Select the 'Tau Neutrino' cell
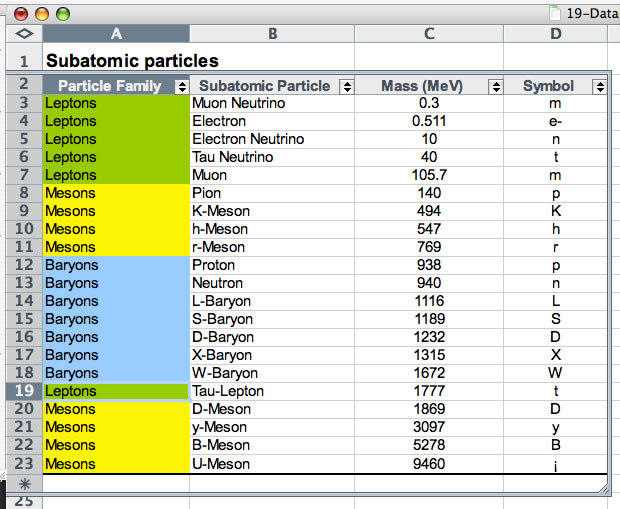620x509 pixels. [x=272, y=157]
